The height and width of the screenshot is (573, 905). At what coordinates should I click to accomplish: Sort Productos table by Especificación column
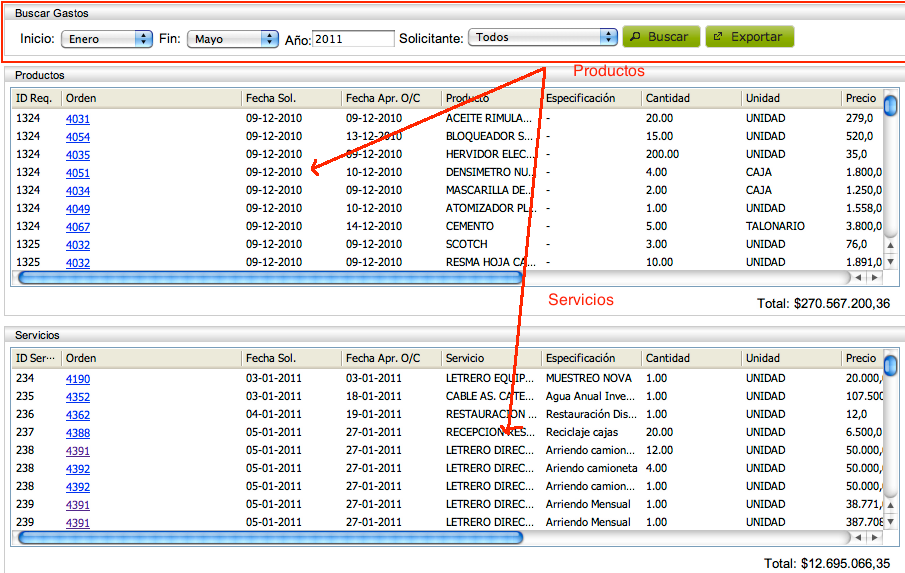click(x=591, y=98)
